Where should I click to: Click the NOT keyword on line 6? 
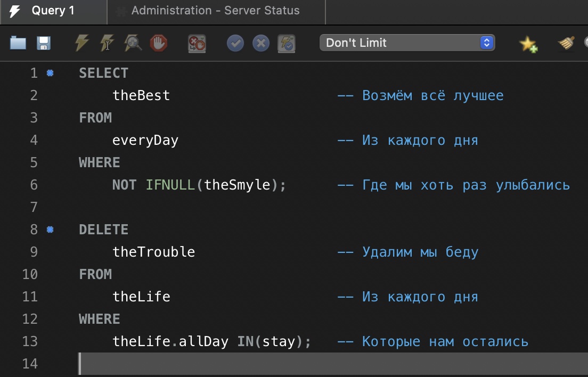(x=124, y=185)
